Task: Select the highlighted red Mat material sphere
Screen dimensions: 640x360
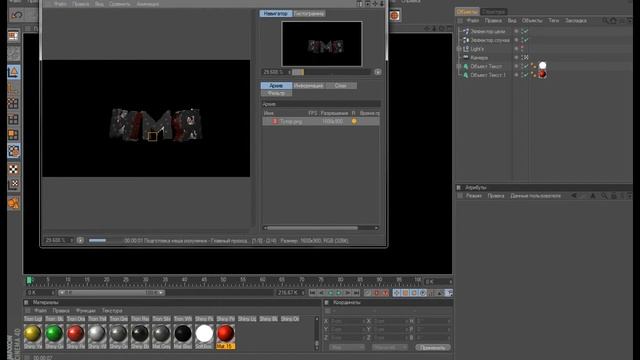Action: pos(225,333)
